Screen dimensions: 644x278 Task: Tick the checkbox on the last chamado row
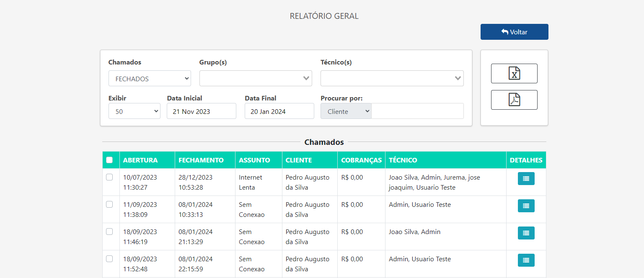(x=110, y=259)
